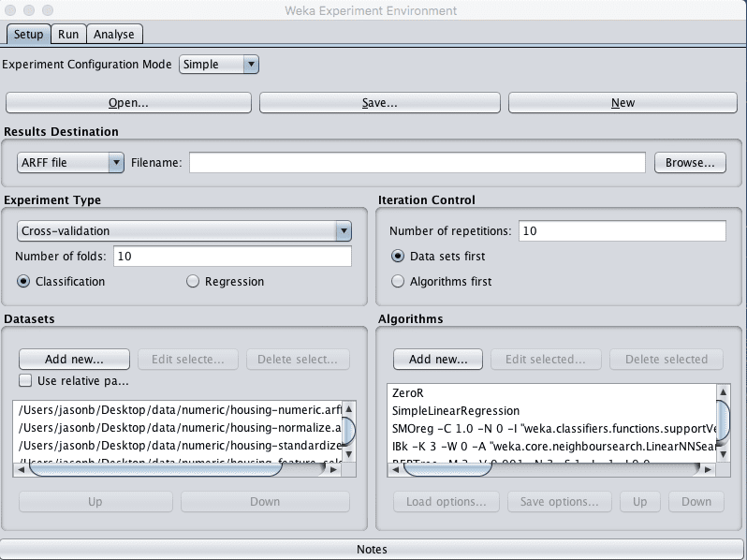This screenshot has width=747, height=560.
Task: Click the Open... button
Action: click(x=128, y=103)
